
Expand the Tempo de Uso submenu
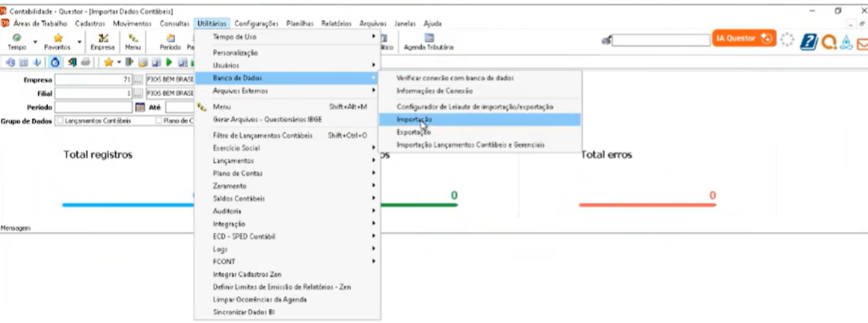(287, 37)
